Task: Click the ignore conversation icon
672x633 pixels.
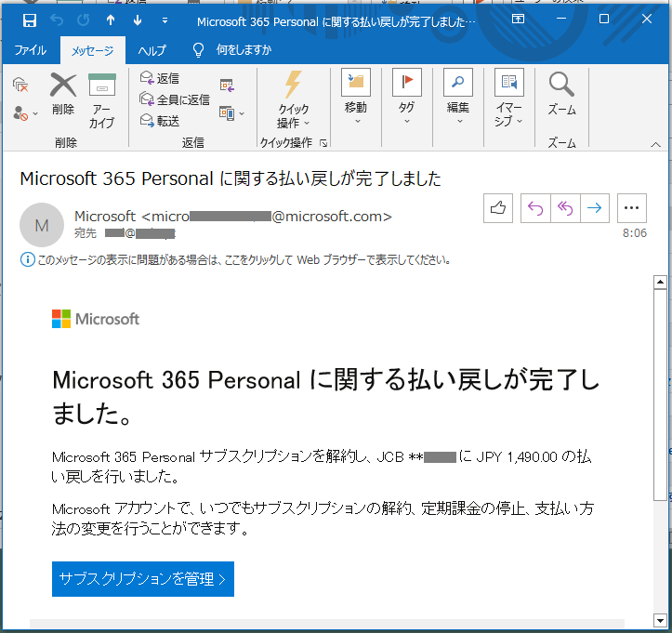Action: (x=20, y=85)
